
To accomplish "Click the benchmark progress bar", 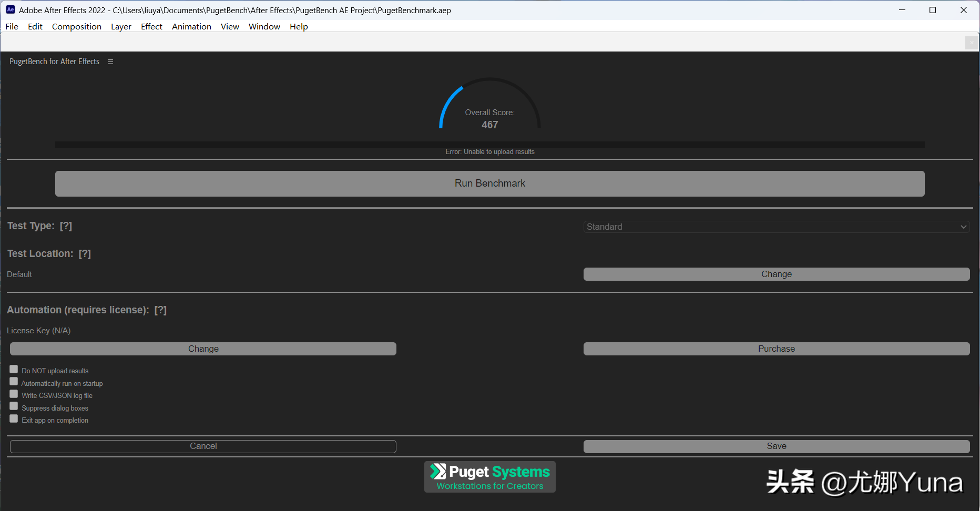I will pos(490,145).
